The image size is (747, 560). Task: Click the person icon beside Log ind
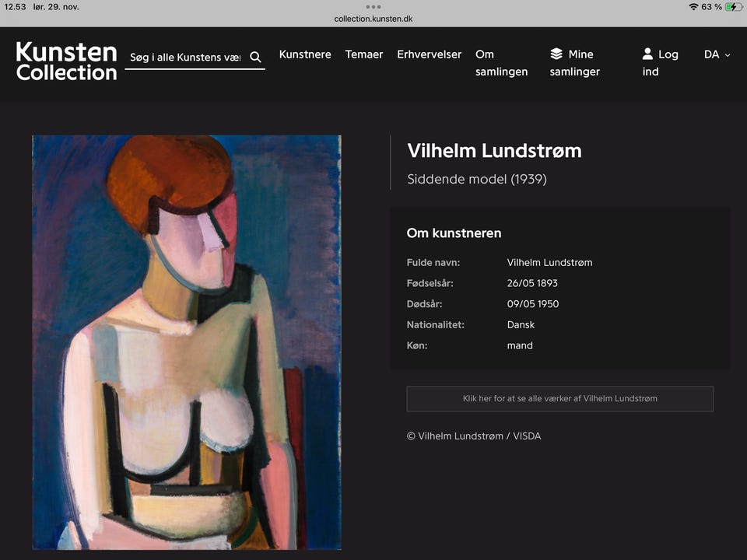[x=647, y=54]
